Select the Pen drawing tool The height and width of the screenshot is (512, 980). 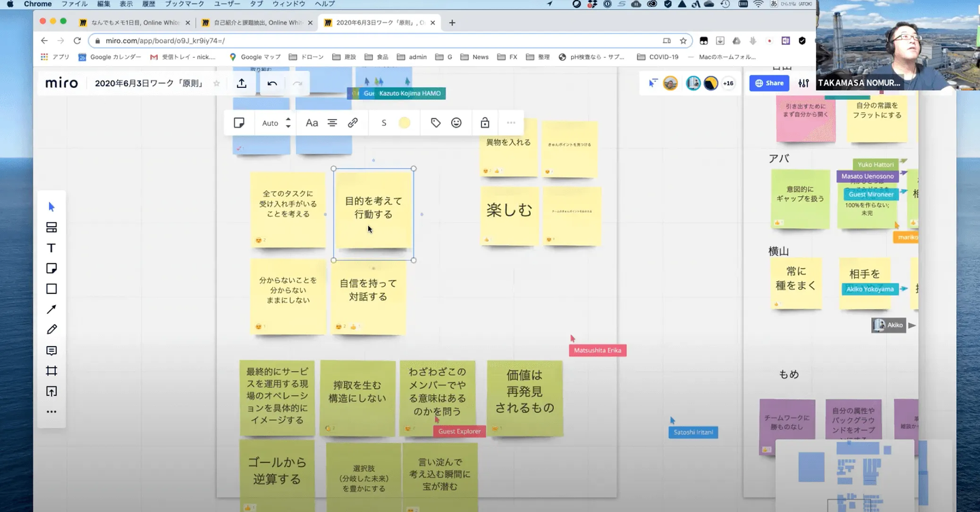[x=51, y=330]
